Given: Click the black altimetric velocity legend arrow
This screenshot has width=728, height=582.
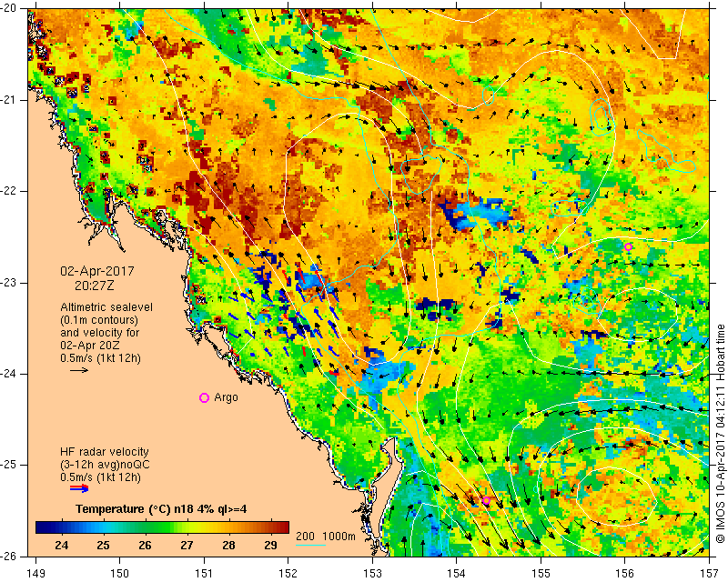Looking at the screenshot, I should [79, 370].
